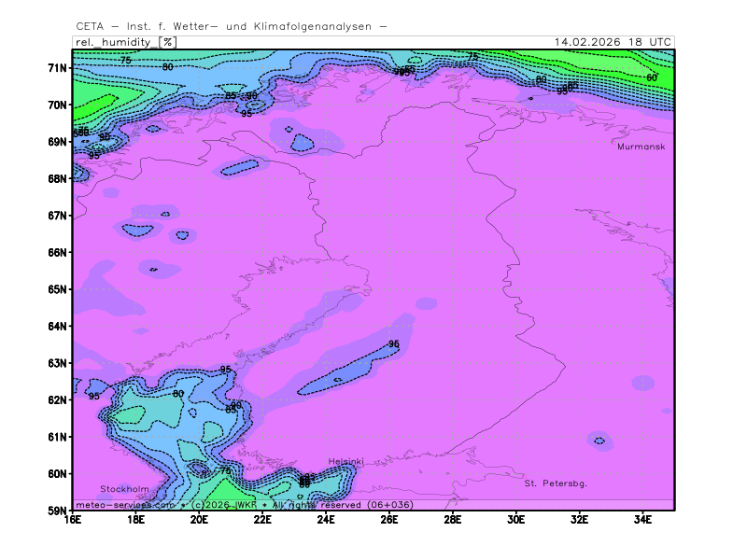Click the 71N latitude axis label
Image resolution: width=747 pixels, height=560 pixels.
[59, 68]
